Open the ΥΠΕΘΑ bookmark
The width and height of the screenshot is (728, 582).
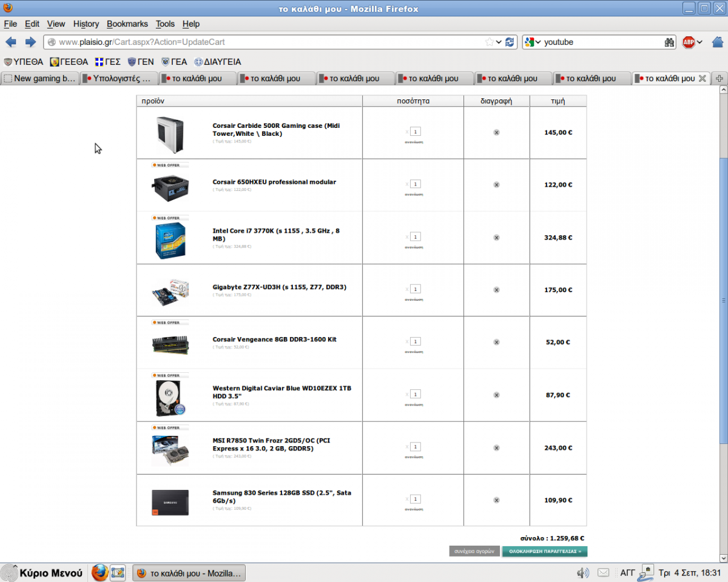pos(24,61)
